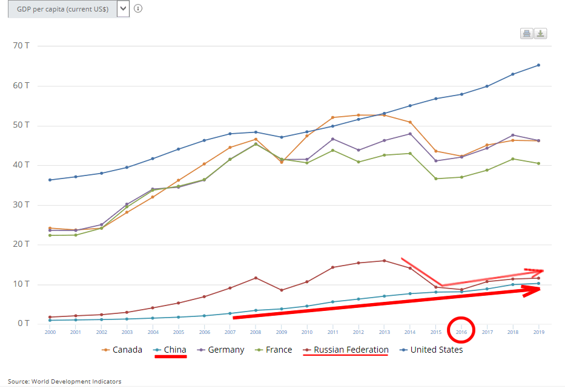Click the United States 2019 data point
Screen dimensions: 565x392
[538, 65]
